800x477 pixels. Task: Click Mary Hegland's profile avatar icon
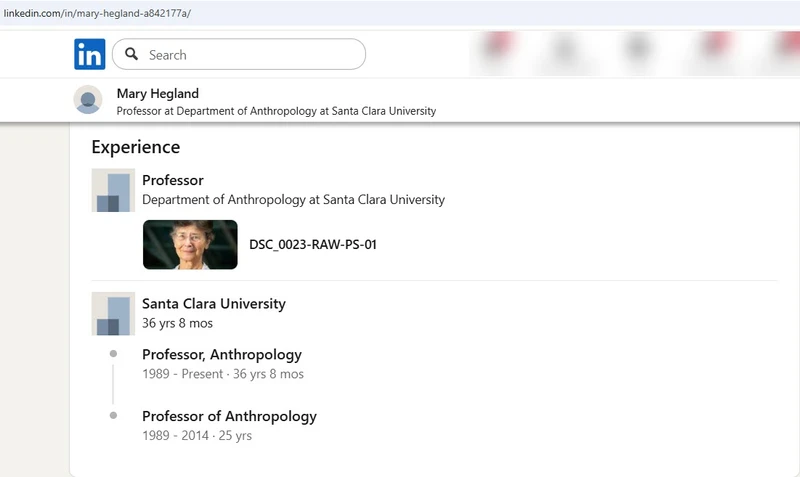point(88,99)
